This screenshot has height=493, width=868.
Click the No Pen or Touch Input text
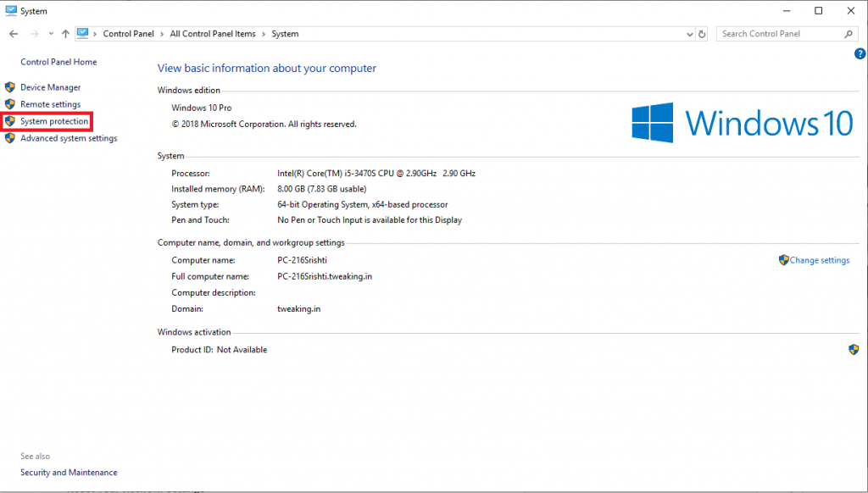coord(370,220)
